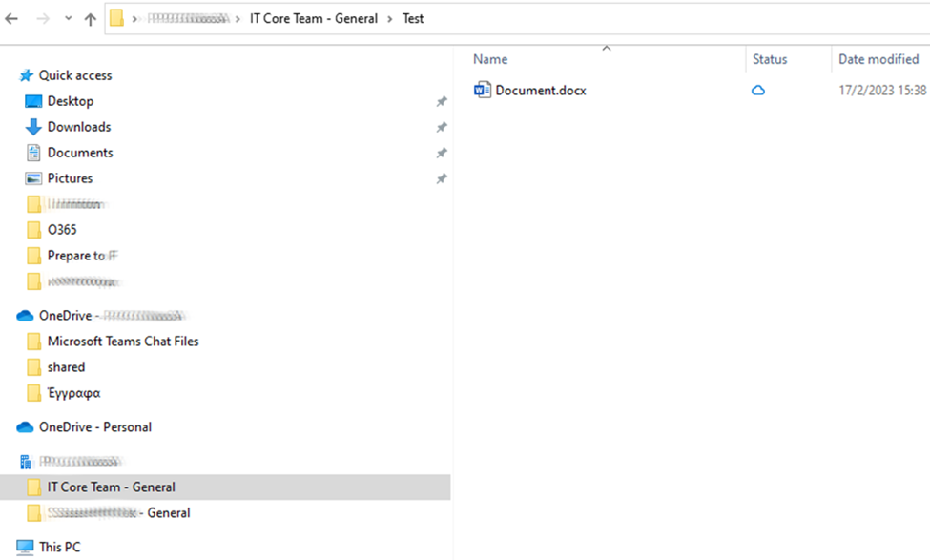This screenshot has height=560, width=930.
Task: Click the This PC computer icon
Action: [x=25, y=548]
